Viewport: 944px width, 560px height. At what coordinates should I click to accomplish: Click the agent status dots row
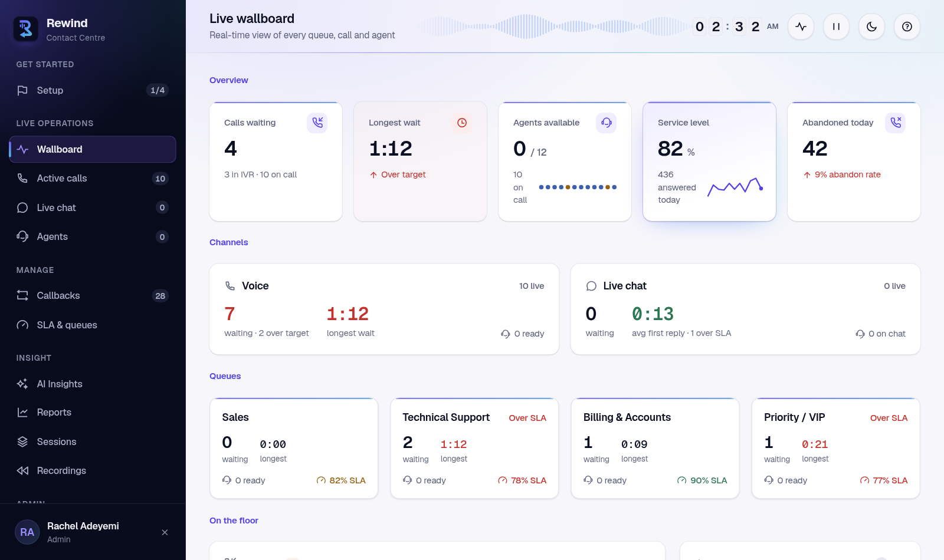pos(578,187)
